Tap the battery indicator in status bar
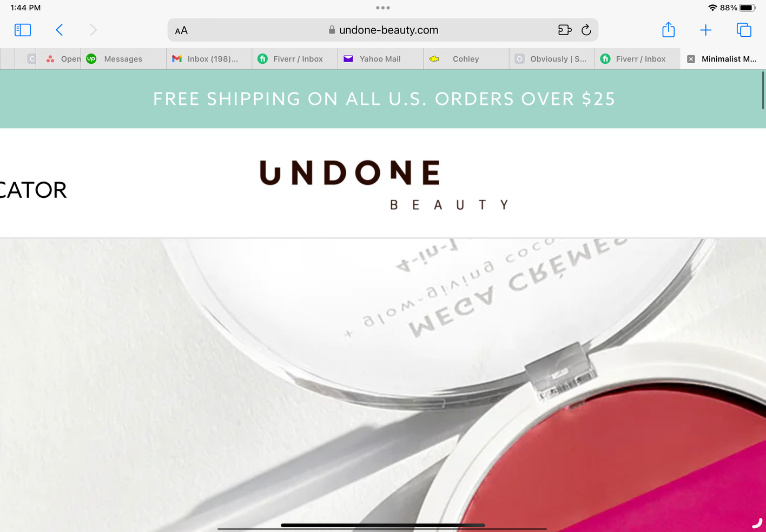766x532 pixels. (x=748, y=8)
